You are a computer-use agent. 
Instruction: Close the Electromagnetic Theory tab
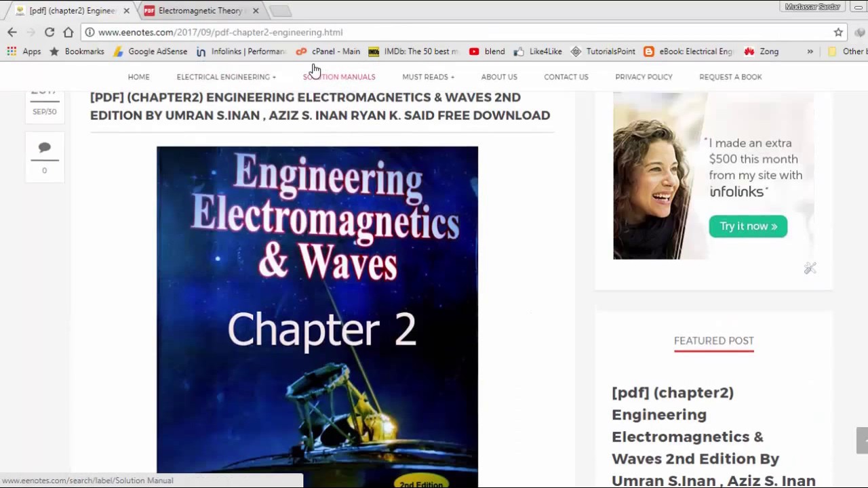coord(256,11)
